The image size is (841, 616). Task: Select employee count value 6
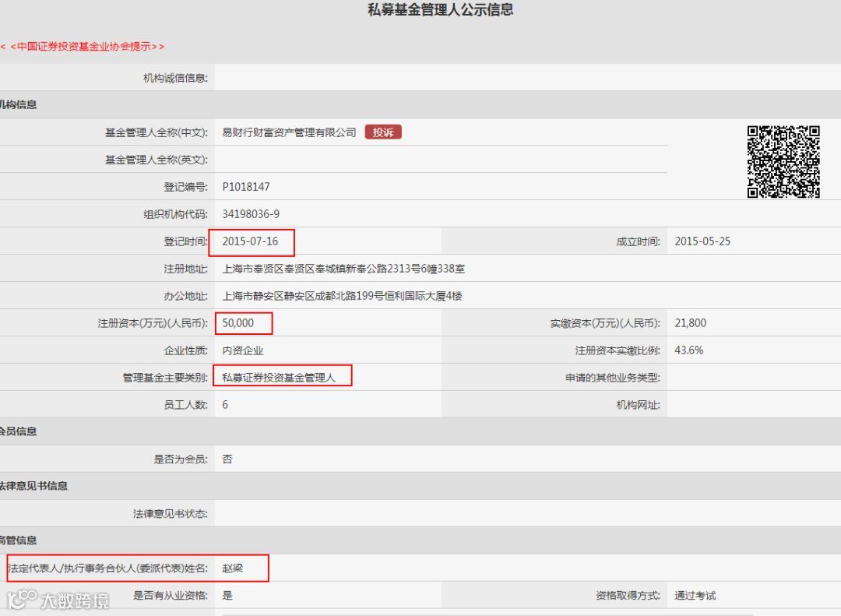coord(225,405)
